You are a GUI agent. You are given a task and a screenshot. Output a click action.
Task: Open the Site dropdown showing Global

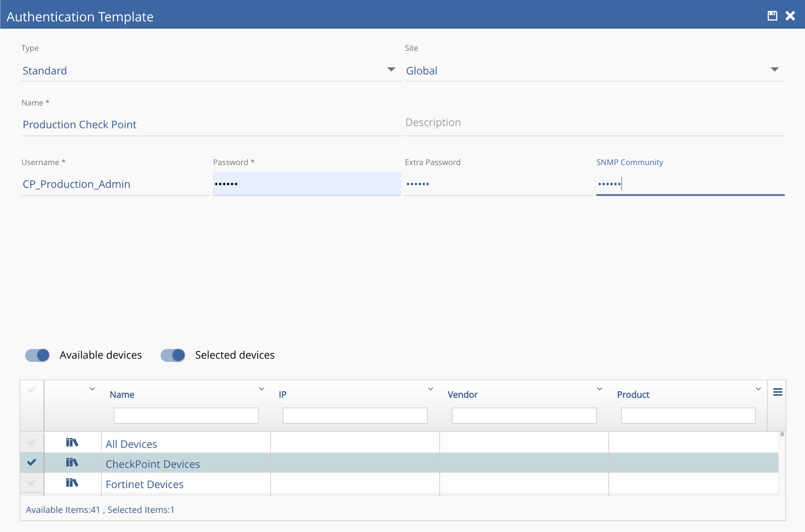point(775,70)
